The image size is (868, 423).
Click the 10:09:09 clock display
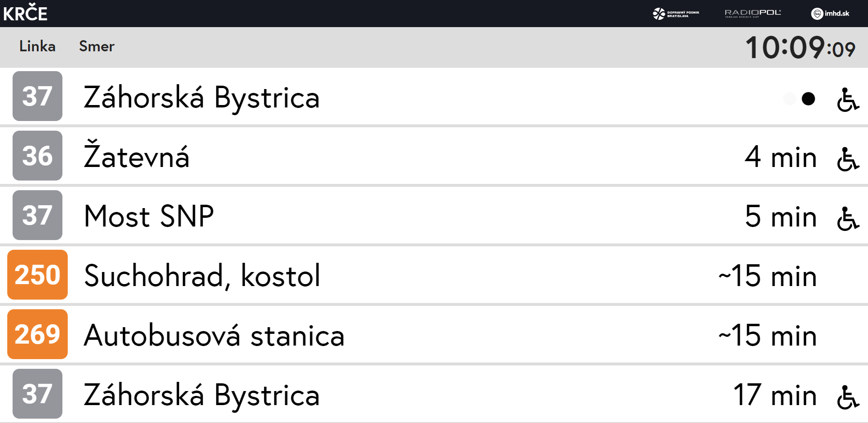[x=800, y=47]
